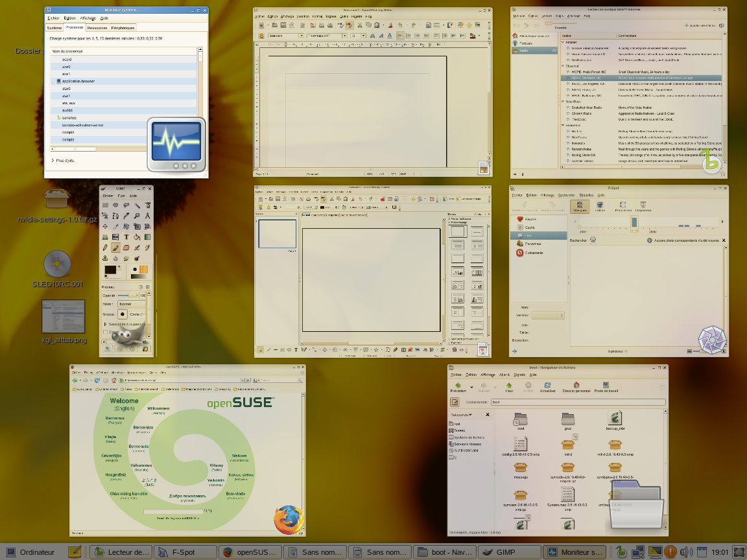This screenshot has height=560, width=747.
Task: Select the Blend gradient tool in GIMP
Action: [148, 237]
